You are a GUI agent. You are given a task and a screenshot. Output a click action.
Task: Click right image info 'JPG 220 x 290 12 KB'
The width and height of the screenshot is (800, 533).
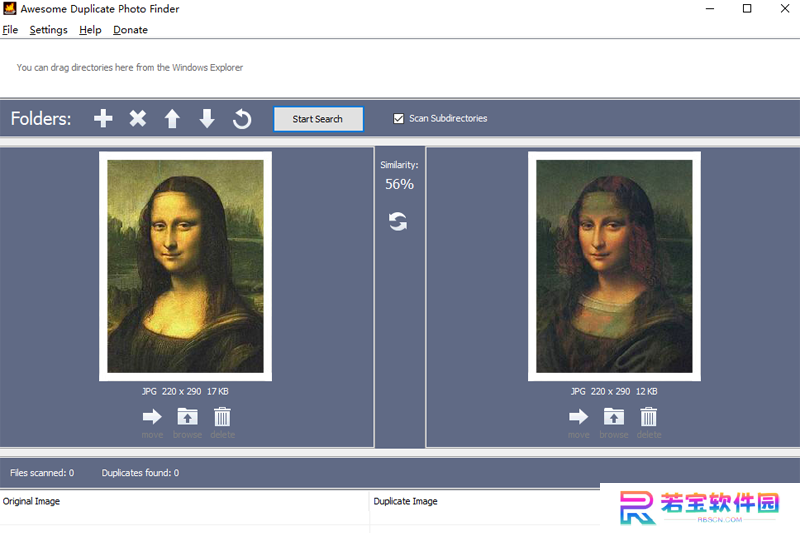[614, 391]
